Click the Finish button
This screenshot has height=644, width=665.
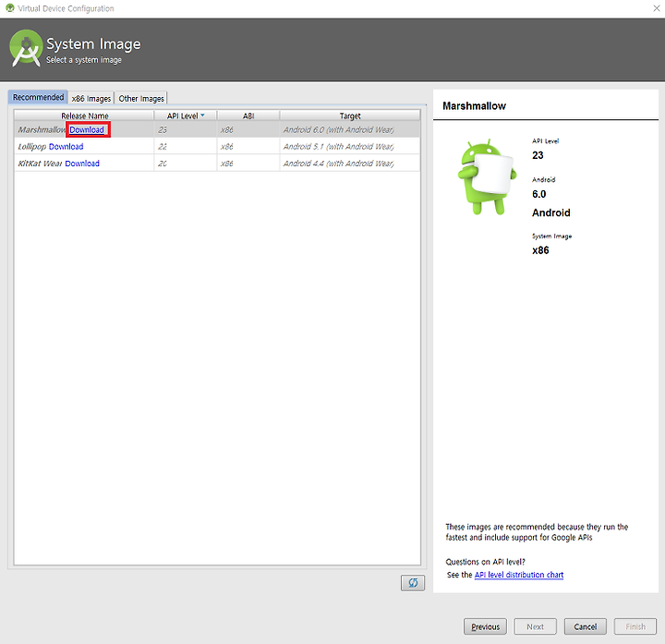pos(635,626)
